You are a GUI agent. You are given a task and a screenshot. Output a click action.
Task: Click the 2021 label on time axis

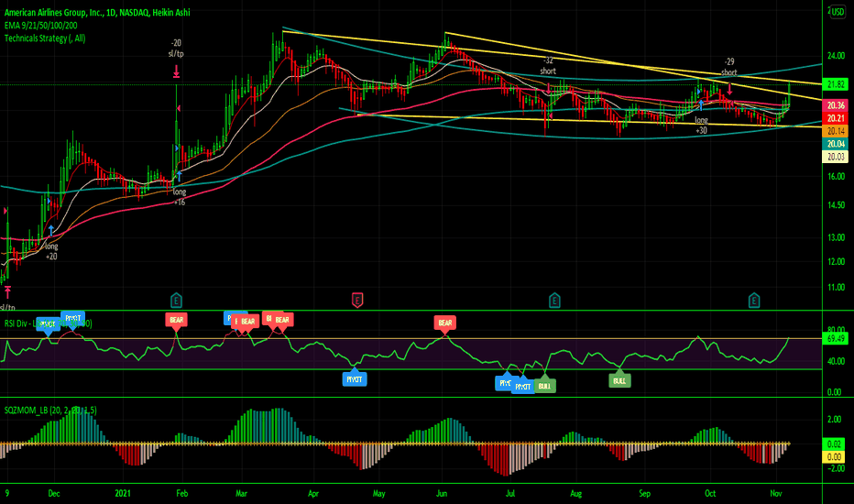point(123,494)
